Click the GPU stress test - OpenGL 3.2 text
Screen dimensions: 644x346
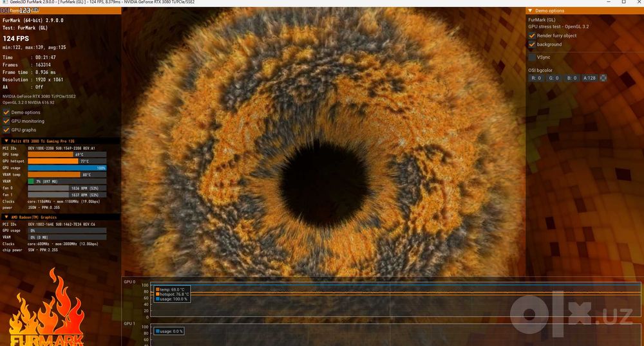pos(558,26)
